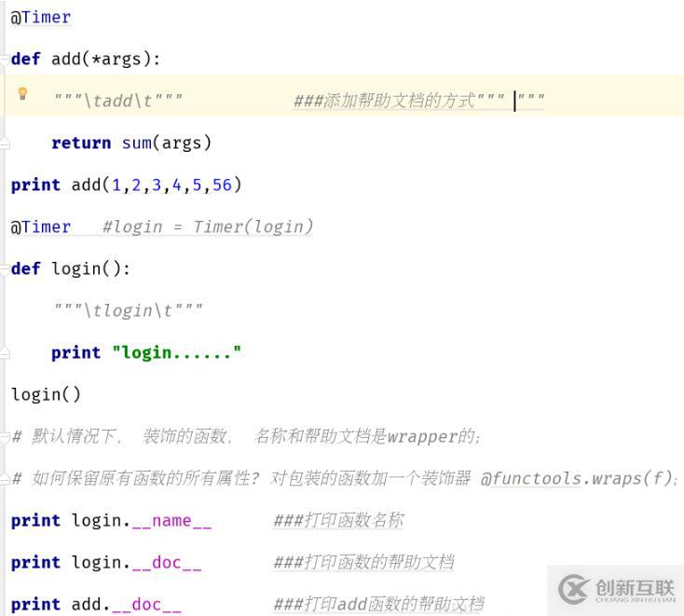Click '@functools.wraps(f)' in the comment
The image size is (684, 616).
[577, 479]
